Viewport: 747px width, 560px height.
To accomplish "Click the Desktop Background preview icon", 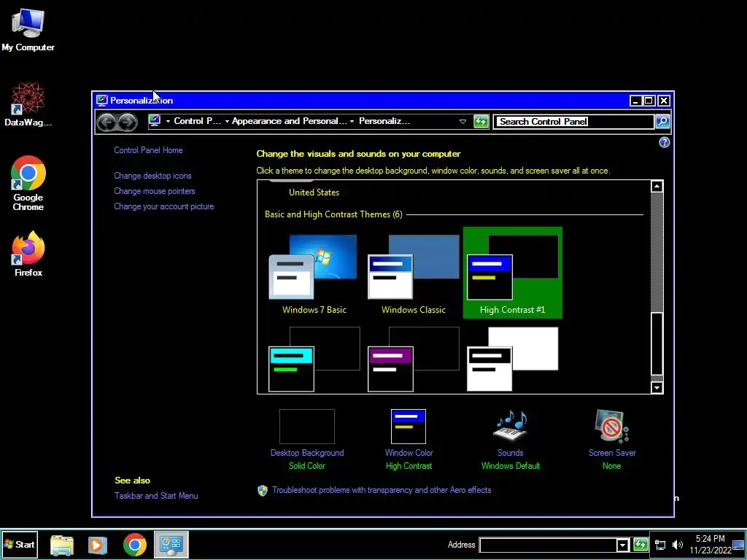I will 307,426.
